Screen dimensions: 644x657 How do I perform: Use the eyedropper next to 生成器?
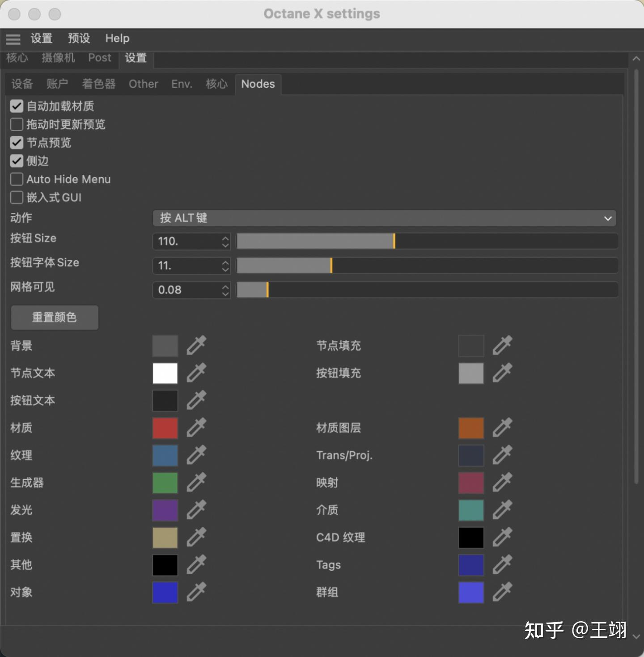click(x=196, y=483)
